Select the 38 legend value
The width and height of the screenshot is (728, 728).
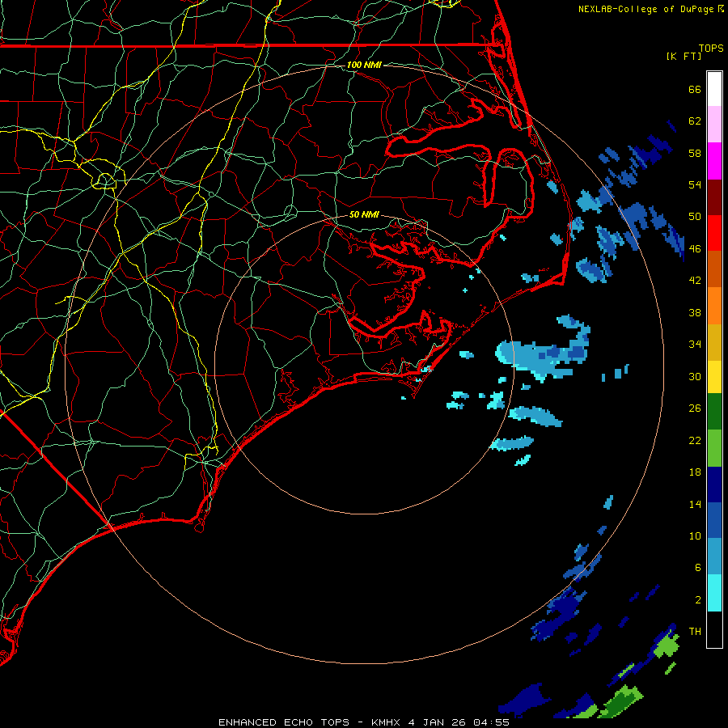click(x=695, y=312)
